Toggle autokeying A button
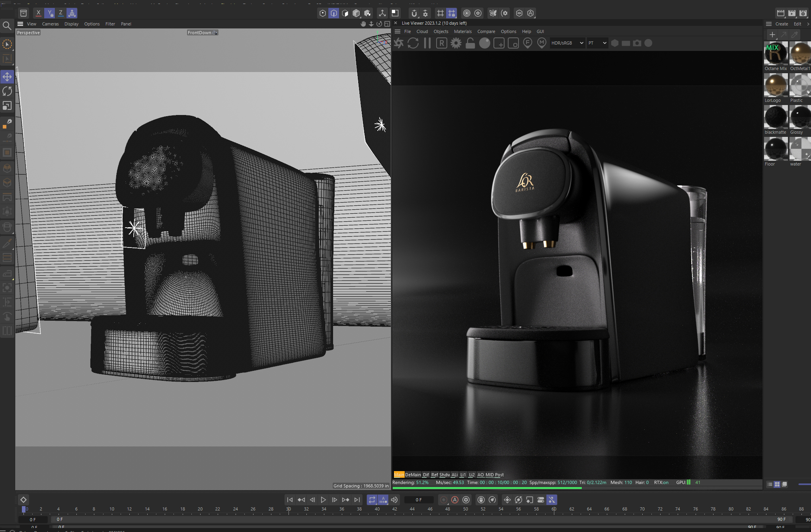Screen dimensions: 811x532 pyautogui.click(x=455, y=500)
